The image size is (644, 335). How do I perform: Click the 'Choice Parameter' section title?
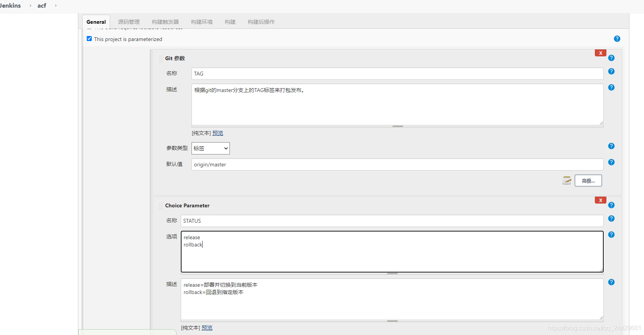point(187,205)
